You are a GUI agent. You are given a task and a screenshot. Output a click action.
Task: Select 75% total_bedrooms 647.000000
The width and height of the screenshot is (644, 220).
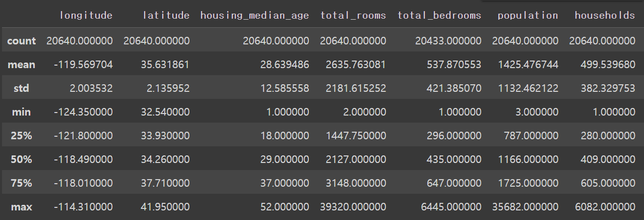tap(454, 183)
